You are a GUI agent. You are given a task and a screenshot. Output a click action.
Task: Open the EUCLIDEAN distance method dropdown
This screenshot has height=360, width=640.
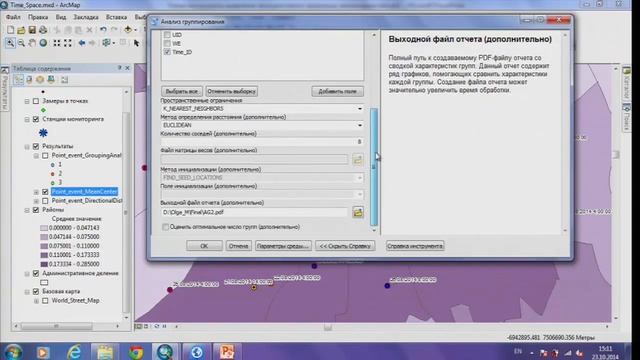pyautogui.click(x=360, y=125)
